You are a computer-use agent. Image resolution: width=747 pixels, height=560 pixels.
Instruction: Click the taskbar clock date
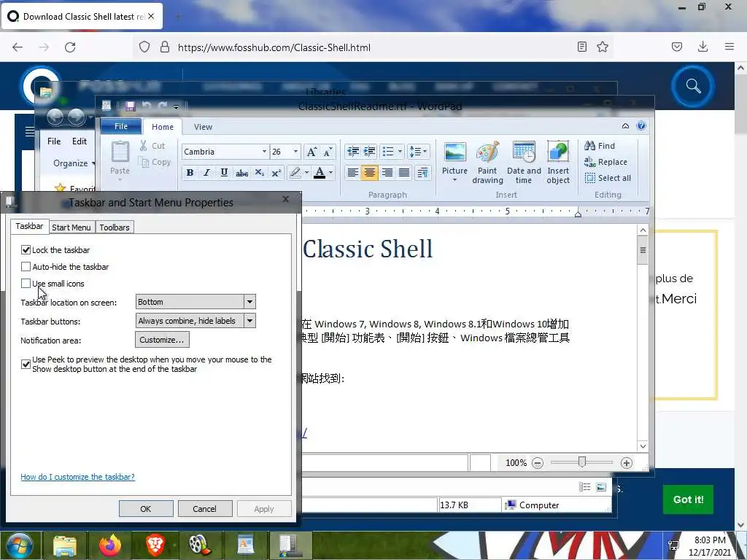(x=709, y=553)
